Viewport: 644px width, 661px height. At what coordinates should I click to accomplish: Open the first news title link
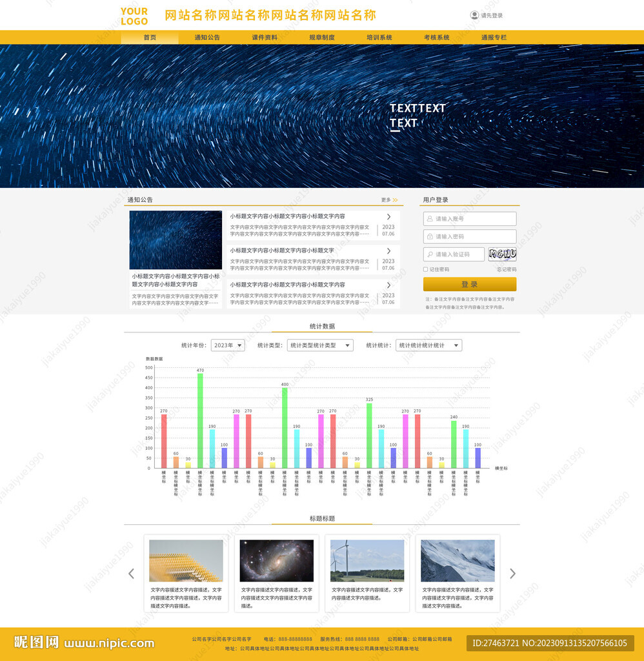(287, 216)
